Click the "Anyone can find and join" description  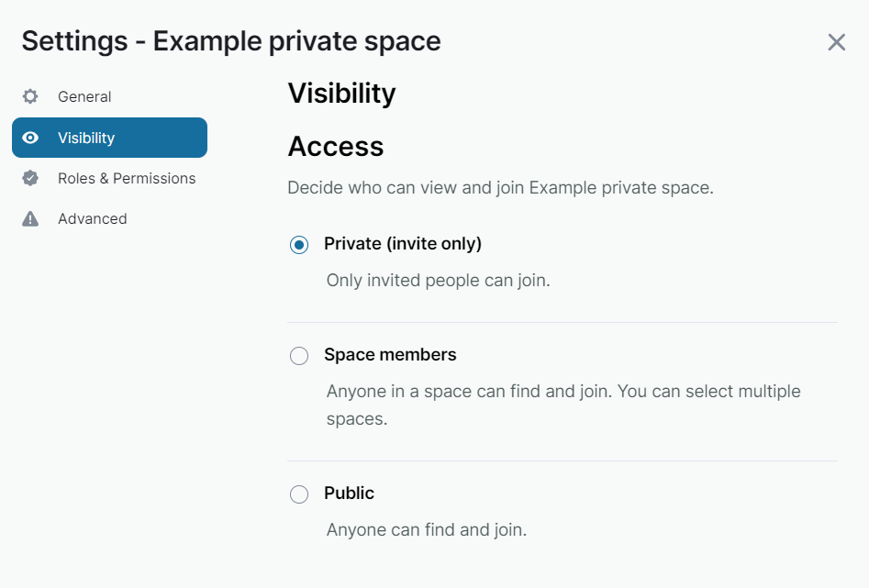tap(427, 529)
